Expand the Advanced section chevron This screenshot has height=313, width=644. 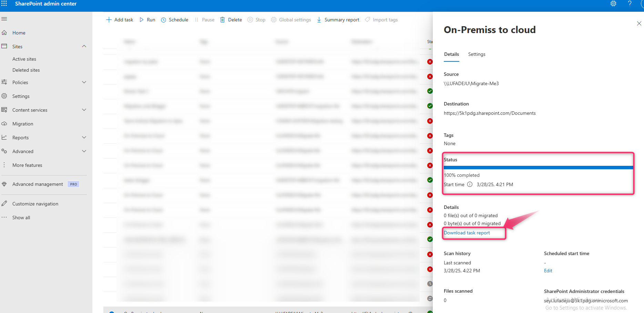[84, 151]
